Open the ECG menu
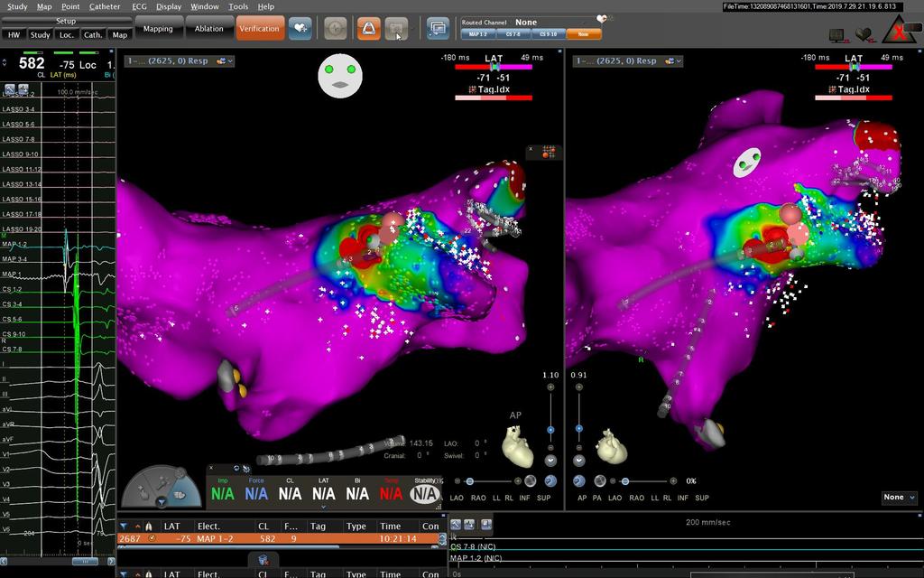The height and width of the screenshot is (578, 924). coord(139,6)
